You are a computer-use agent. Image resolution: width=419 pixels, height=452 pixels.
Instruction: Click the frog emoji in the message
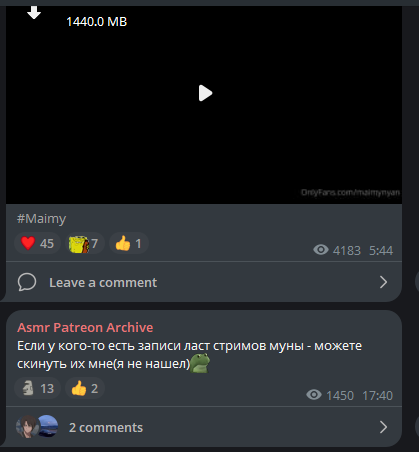click(200, 363)
